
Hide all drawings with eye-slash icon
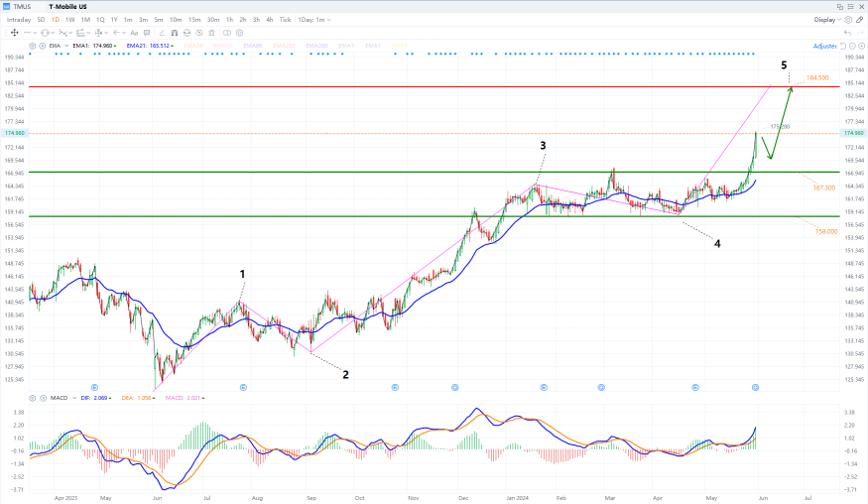click(199, 33)
